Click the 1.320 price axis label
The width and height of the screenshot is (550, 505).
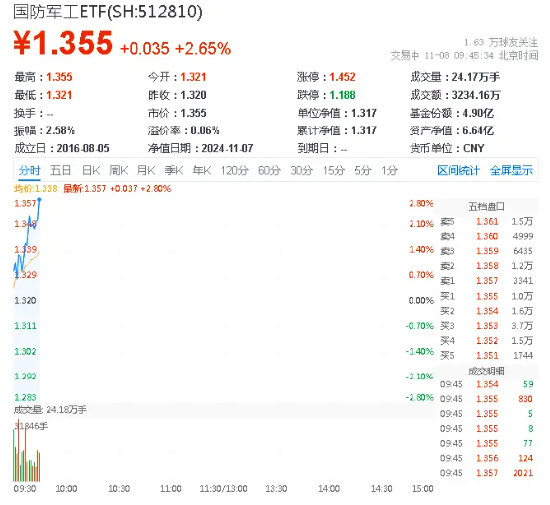25,301
